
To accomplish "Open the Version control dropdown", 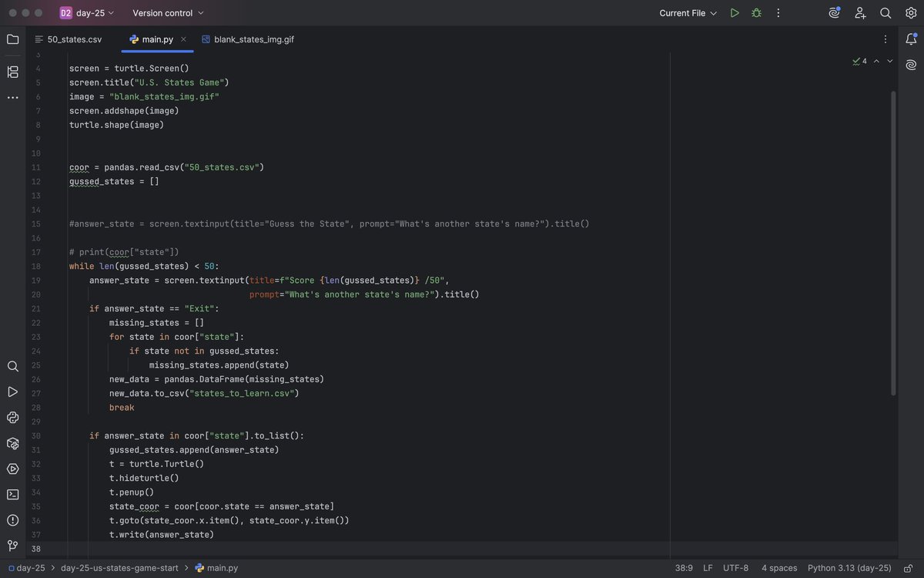I will pos(168,13).
